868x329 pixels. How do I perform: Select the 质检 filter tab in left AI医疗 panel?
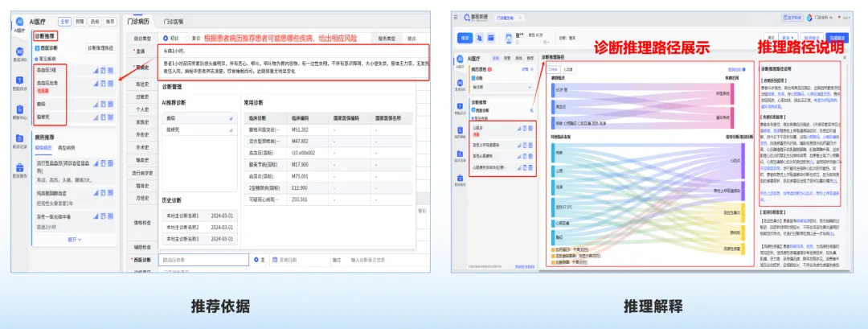[x=95, y=21]
